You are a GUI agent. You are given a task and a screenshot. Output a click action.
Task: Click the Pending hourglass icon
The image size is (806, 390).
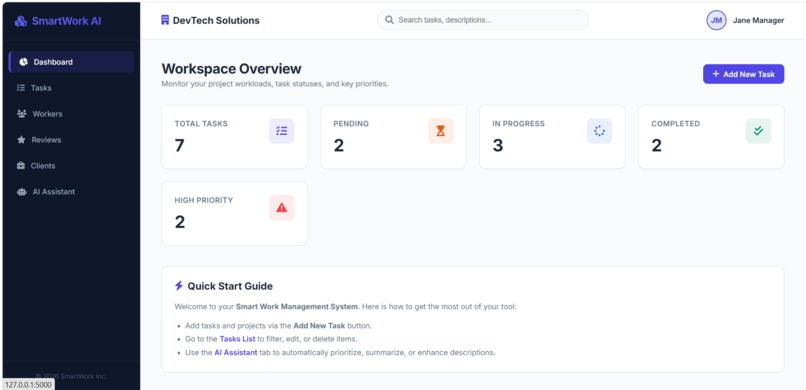click(441, 131)
